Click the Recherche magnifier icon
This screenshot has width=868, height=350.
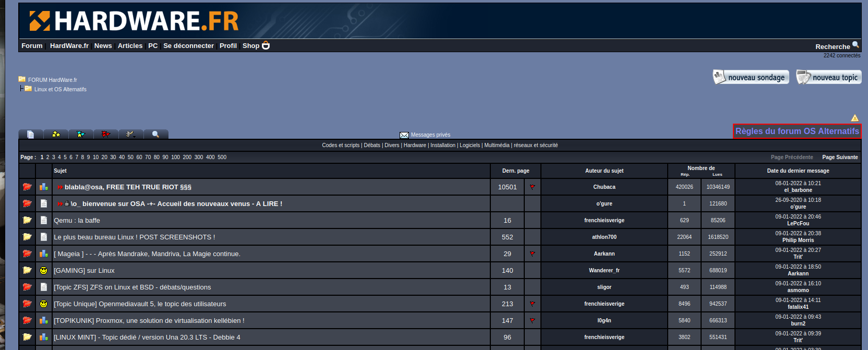point(855,45)
